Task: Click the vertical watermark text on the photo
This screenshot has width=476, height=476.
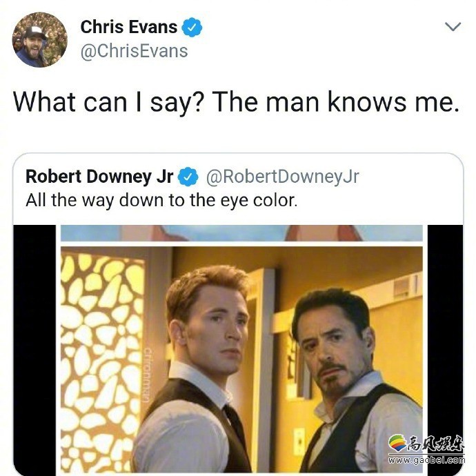Action: tap(148, 375)
